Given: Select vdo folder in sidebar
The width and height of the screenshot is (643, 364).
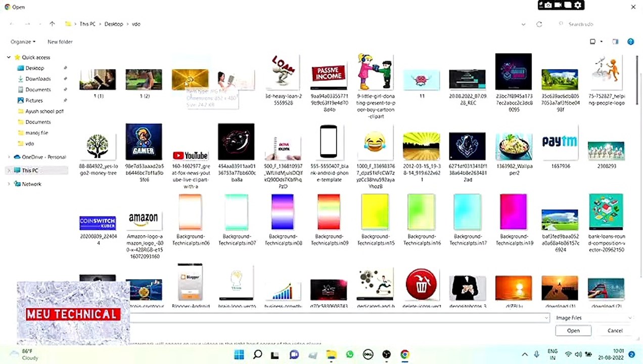Looking at the screenshot, I should [x=29, y=144].
